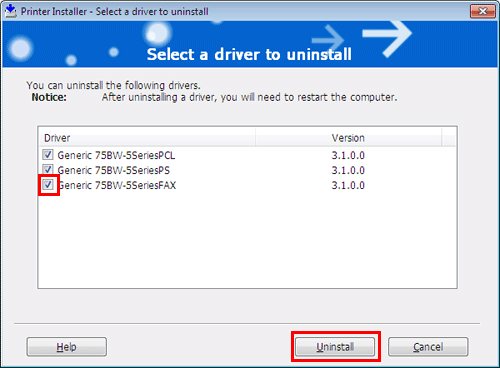
Task: Uncheck the Generic 75BW-5SeriesPCL checkbox
Action: tap(48, 155)
